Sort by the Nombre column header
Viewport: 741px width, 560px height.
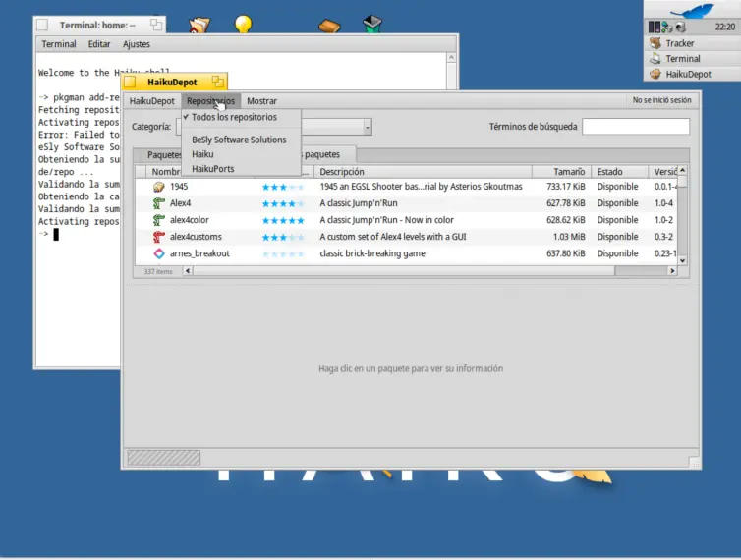(x=164, y=172)
